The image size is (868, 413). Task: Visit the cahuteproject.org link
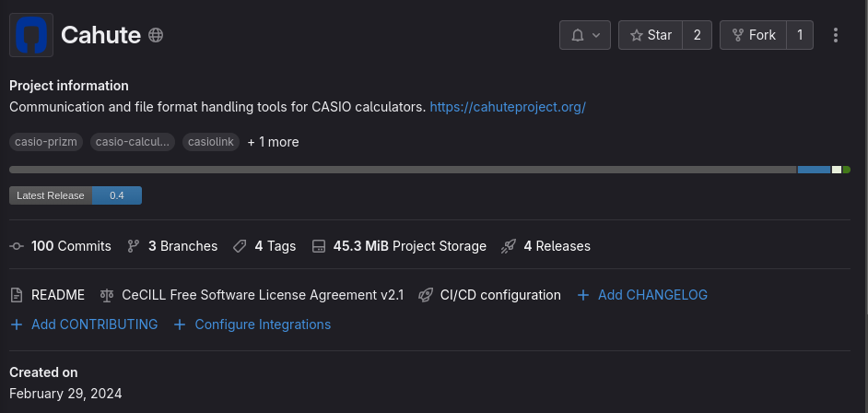point(508,107)
